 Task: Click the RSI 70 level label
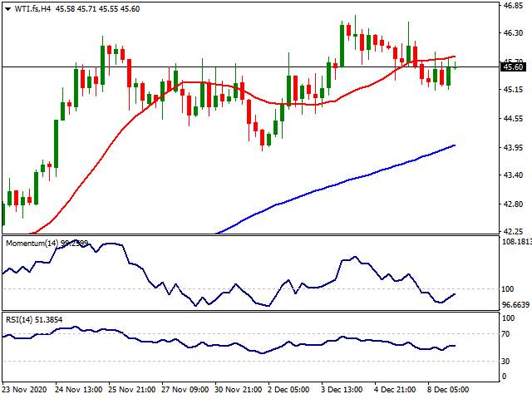coord(506,334)
